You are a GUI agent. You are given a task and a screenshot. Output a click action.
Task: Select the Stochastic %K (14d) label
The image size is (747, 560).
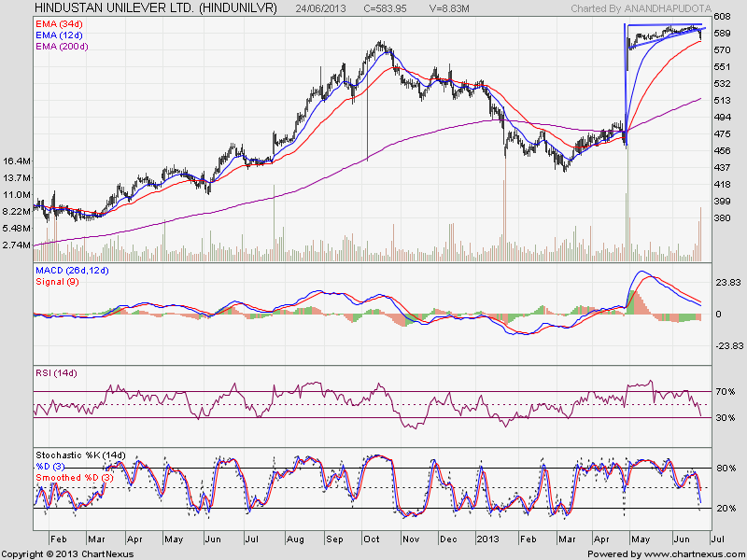click(x=80, y=455)
